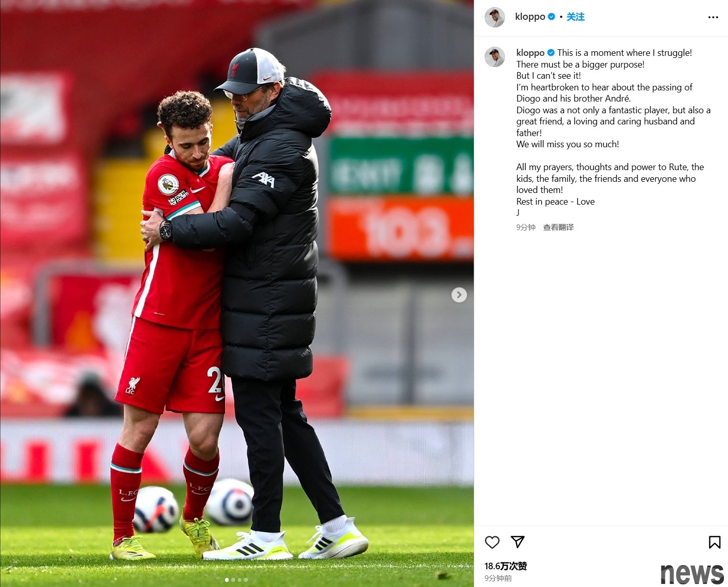Click the 9分钟 caption timestamp
The height and width of the screenshot is (587, 728).
pyautogui.click(x=525, y=227)
